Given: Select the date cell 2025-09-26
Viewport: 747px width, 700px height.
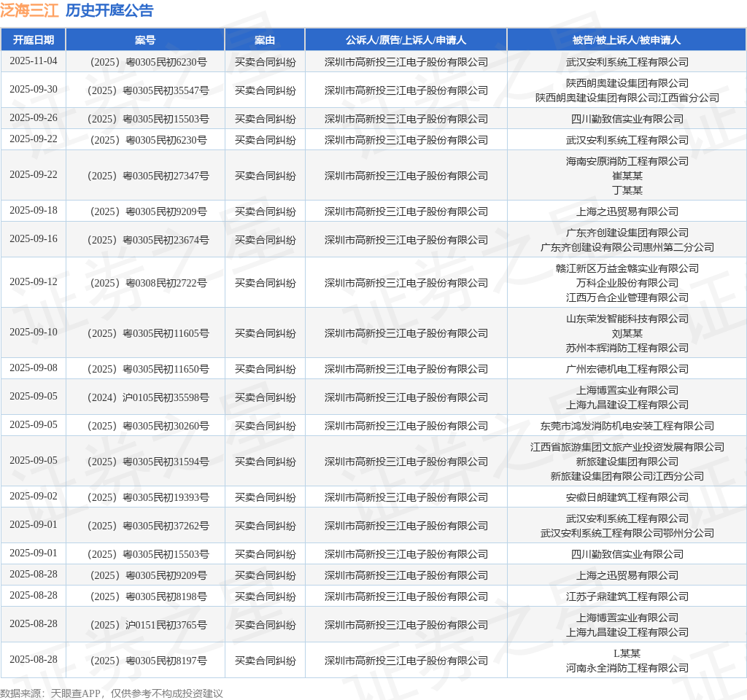Looking at the screenshot, I should 34,117.
